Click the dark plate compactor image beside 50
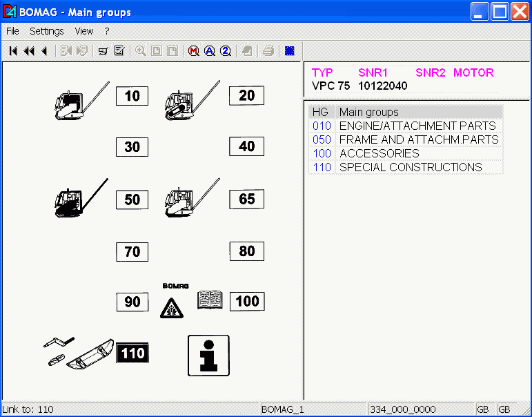Image resolution: width=532 pixels, height=417 pixels. click(x=81, y=198)
